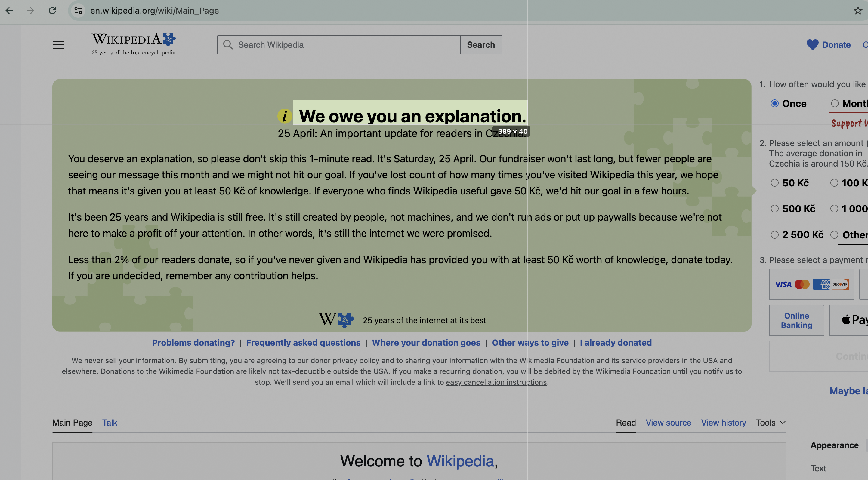Switch to the Main Page tab

pos(73,422)
